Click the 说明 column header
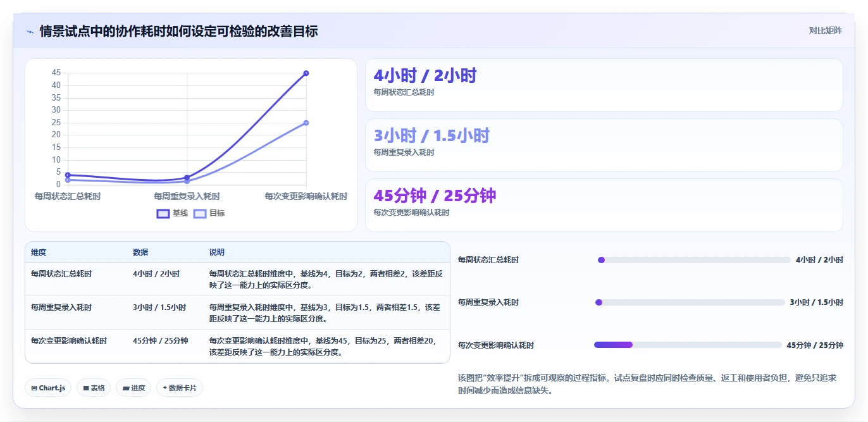868x422 pixels. click(x=217, y=252)
